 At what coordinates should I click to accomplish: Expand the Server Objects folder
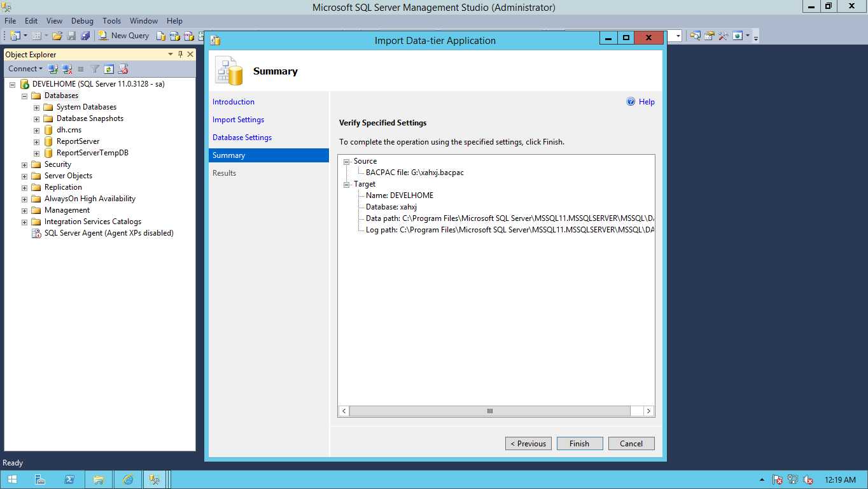[x=24, y=176]
